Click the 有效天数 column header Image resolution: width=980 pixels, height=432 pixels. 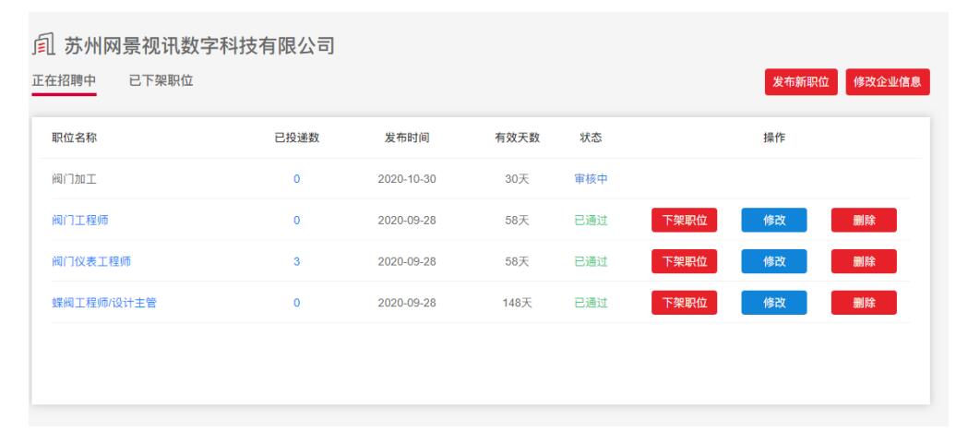(x=517, y=138)
